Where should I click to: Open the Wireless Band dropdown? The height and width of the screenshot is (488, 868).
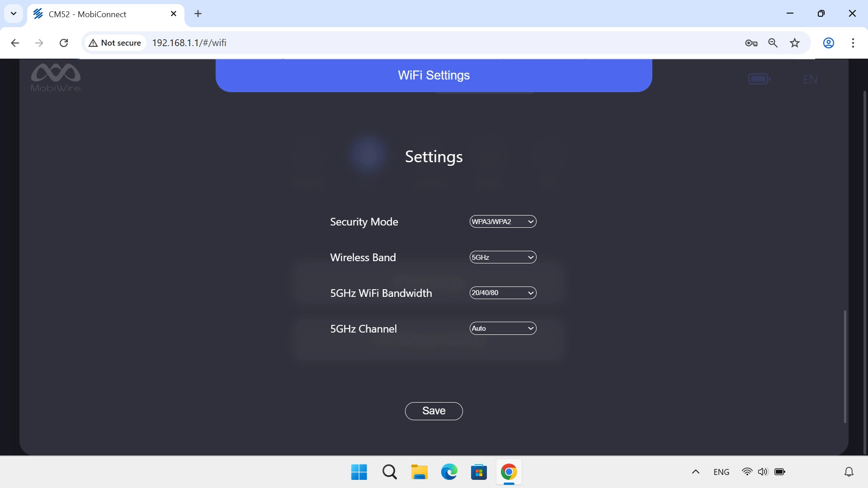coord(503,257)
